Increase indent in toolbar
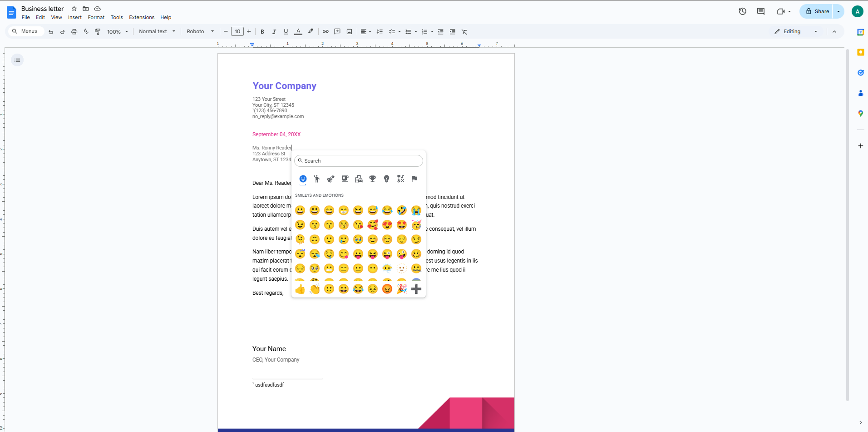 pyautogui.click(x=452, y=31)
